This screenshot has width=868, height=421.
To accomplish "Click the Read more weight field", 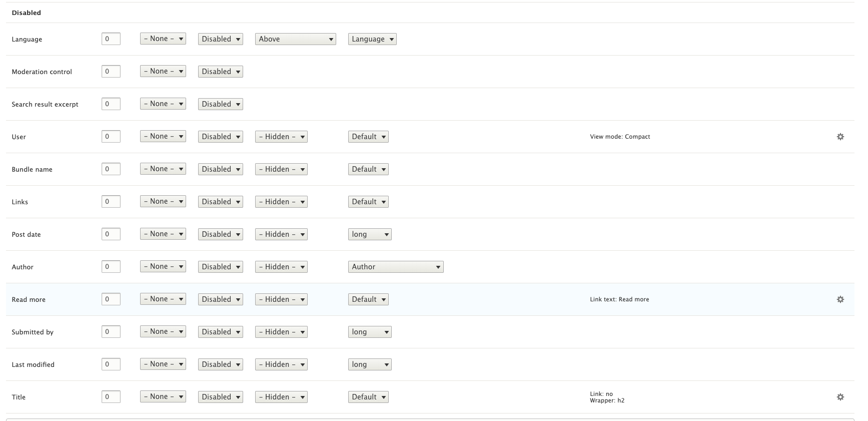I will pyautogui.click(x=111, y=299).
